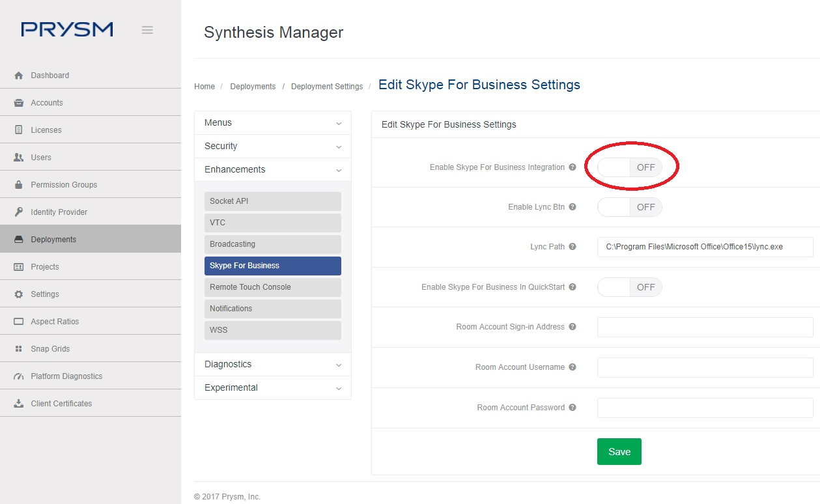Toggle Enable Skype For Business Integration switch
Screen dimensions: 820x504
pyautogui.click(x=630, y=167)
